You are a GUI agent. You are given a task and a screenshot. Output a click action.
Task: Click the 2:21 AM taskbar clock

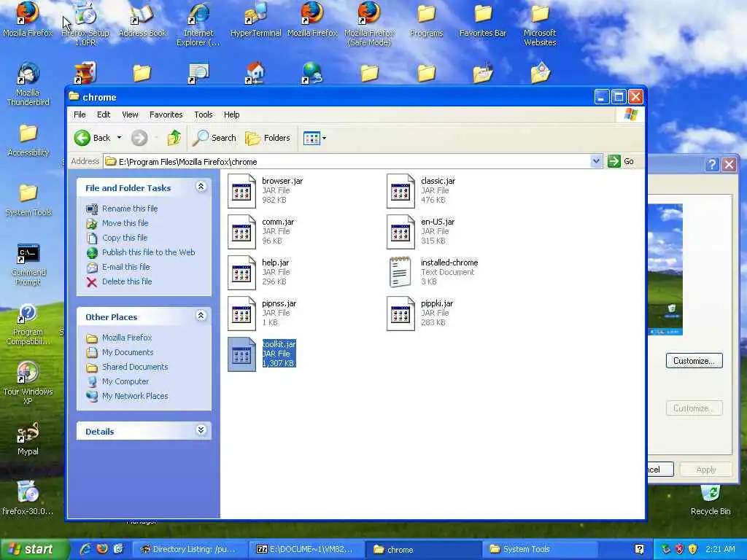click(x=720, y=550)
